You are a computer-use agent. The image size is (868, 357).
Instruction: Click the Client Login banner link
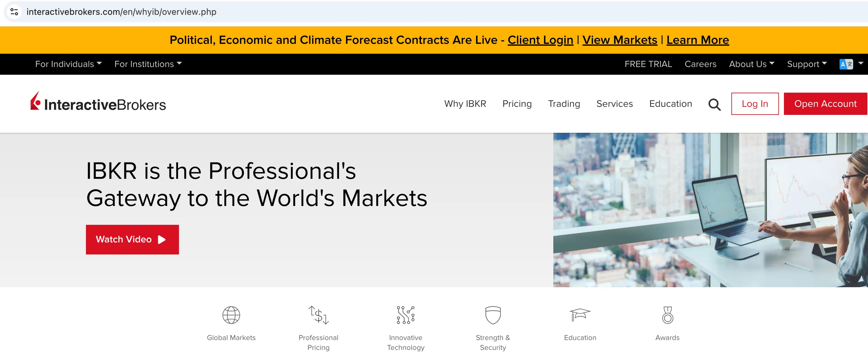click(540, 40)
